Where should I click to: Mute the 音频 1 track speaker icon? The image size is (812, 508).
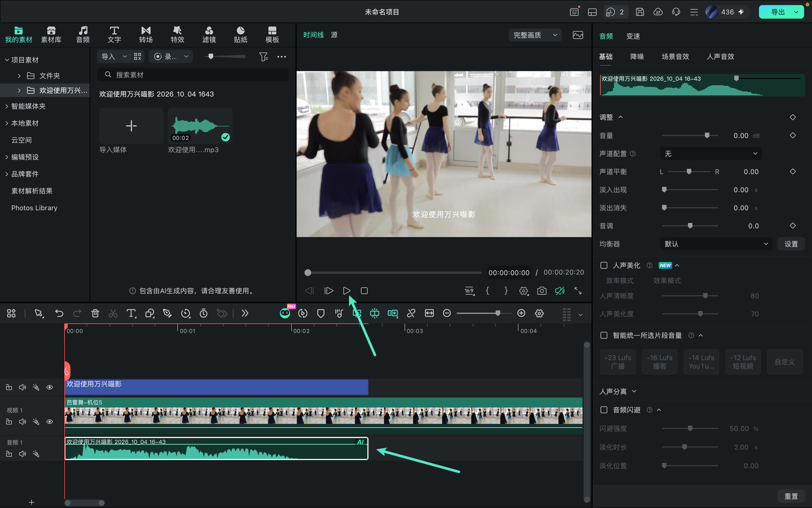23,454
